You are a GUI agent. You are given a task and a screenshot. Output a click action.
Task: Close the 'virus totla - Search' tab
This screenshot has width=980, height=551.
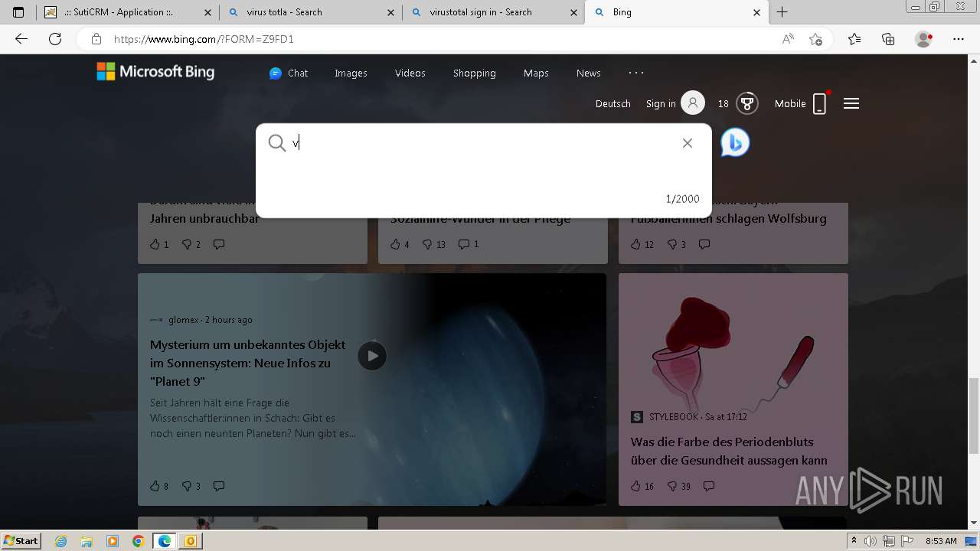pyautogui.click(x=390, y=12)
